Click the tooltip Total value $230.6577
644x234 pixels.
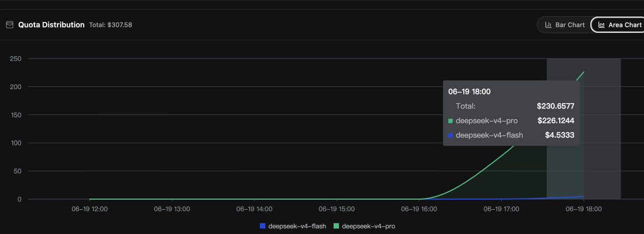click(555, 106)
